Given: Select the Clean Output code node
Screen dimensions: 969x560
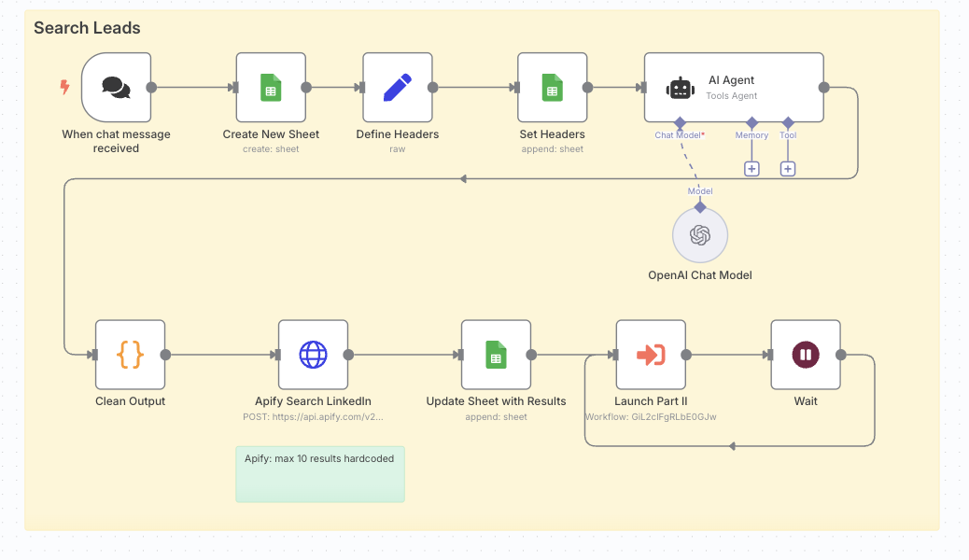Looking at the screenshot, I should 131,355.
